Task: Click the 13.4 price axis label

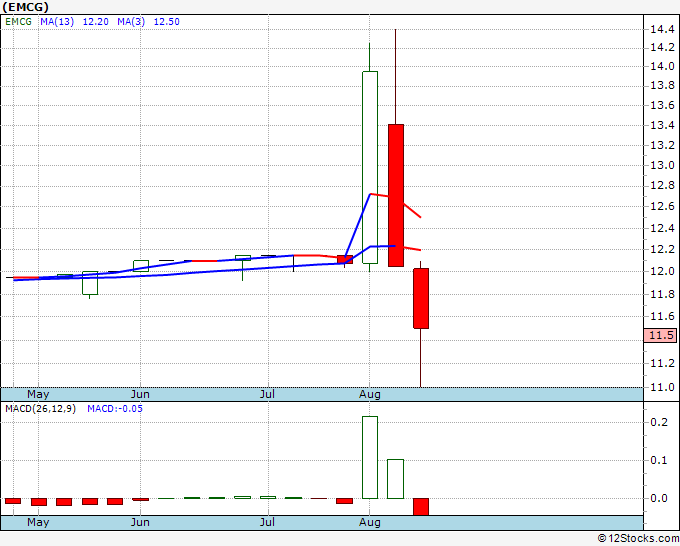Action: click(x=662, y=126)
